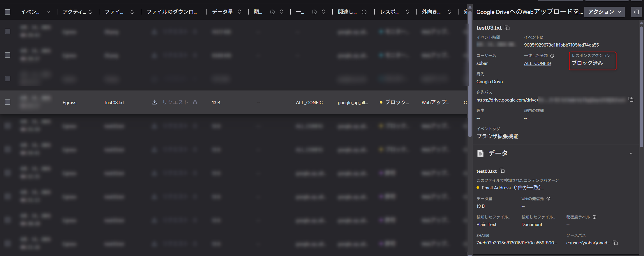
Task: Check the test03.txt row checkbox
Action: click(8, 102)
